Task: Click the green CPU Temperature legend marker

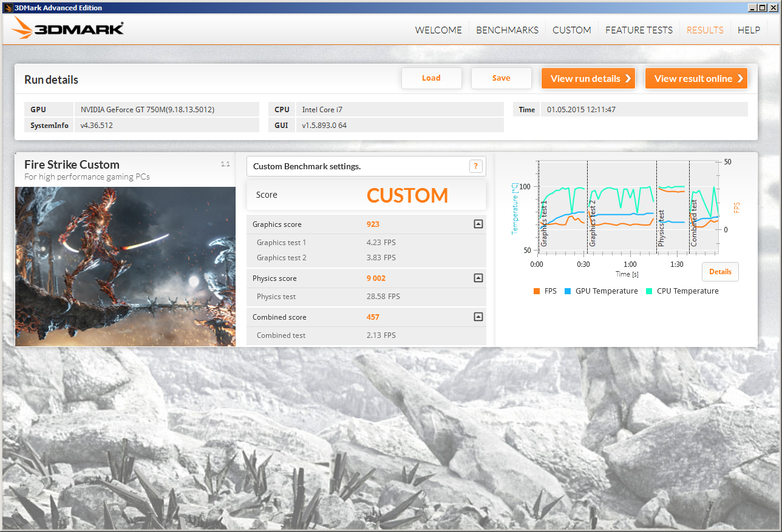Action: pyautogui.click(x=649, y=291)
